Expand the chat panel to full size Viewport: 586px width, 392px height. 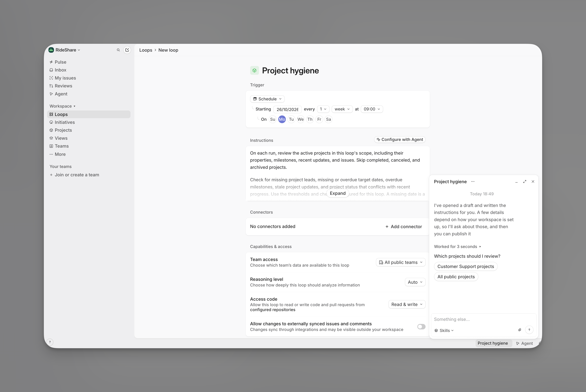point(525,181)
